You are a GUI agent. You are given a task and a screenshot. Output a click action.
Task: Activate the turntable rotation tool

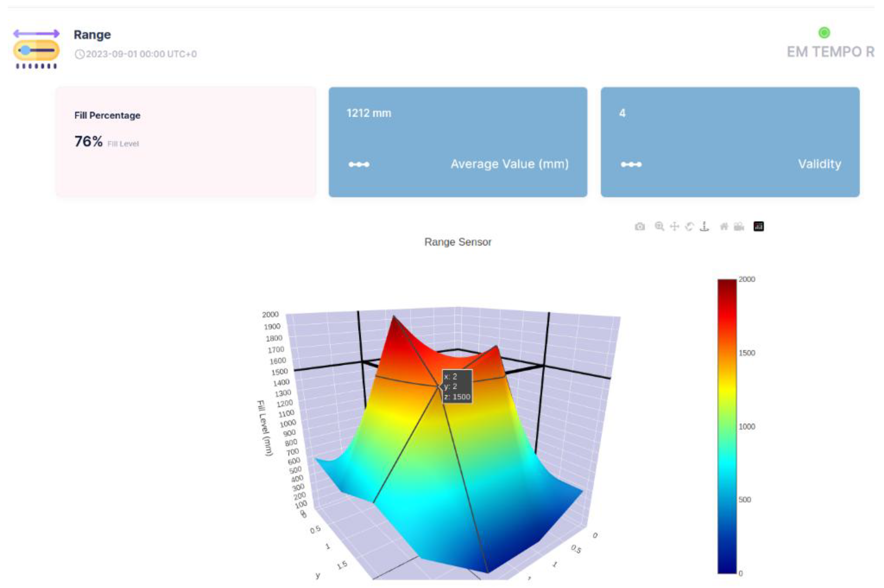pyautogui.click(x=704, y=226)
